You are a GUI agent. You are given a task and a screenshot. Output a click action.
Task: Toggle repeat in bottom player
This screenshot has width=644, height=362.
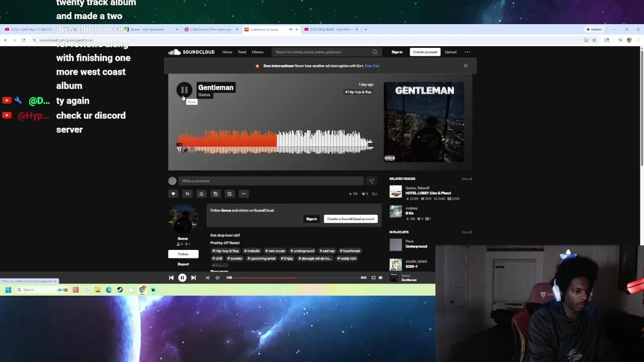[217, 278]
